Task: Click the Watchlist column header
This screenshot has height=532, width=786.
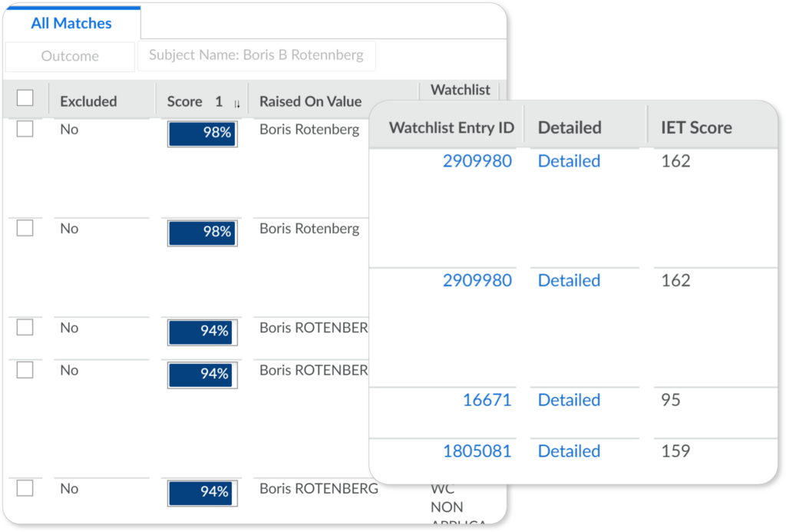Action: click(460, 90)
